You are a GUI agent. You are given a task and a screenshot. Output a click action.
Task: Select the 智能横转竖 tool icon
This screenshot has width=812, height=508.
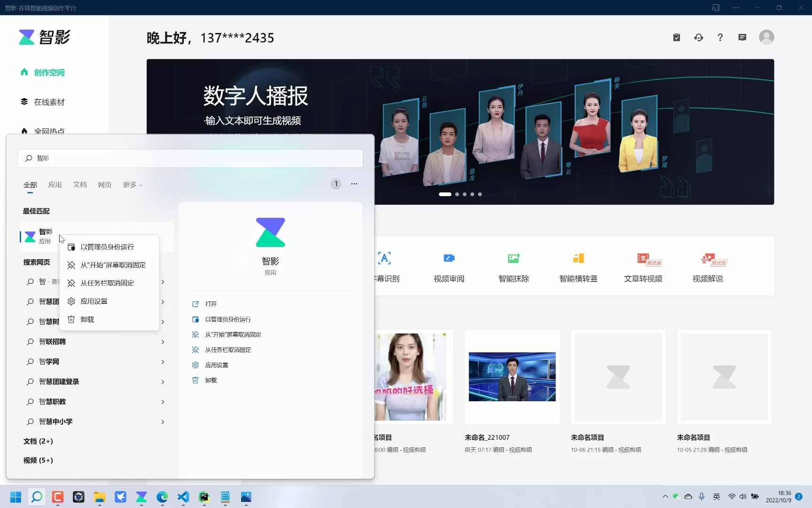click(x=578, y=258)
